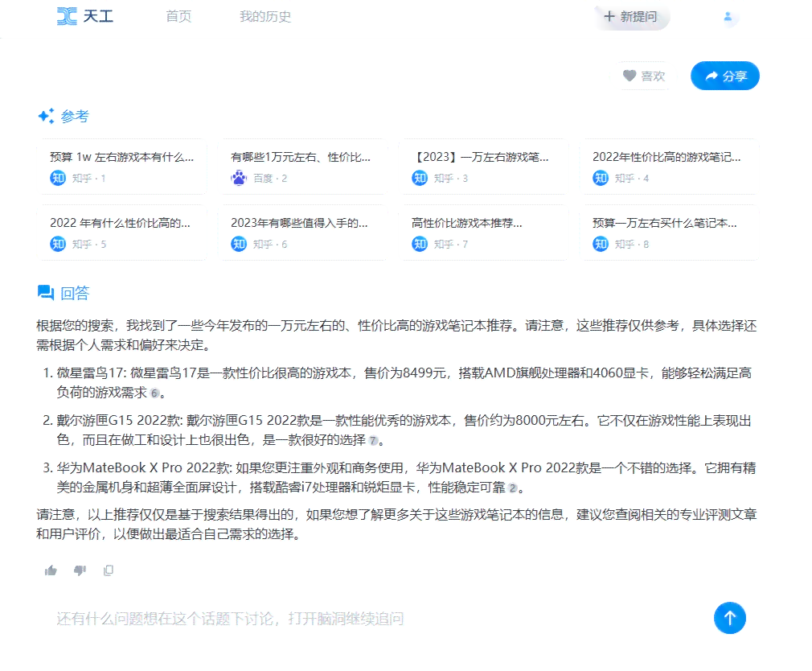The image size is (812, 671).
Task: Click the 新提问 button
Action: 631,17
